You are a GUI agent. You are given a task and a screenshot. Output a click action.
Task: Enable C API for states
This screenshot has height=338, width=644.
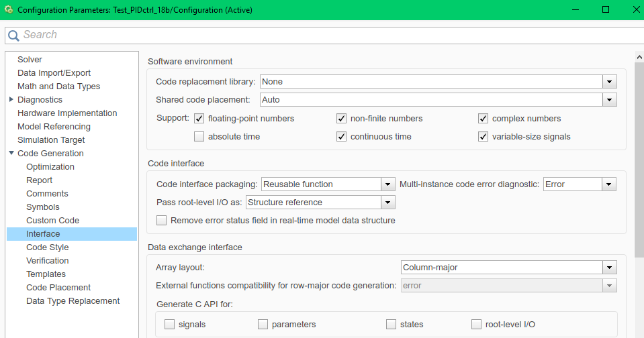[391, 325]
